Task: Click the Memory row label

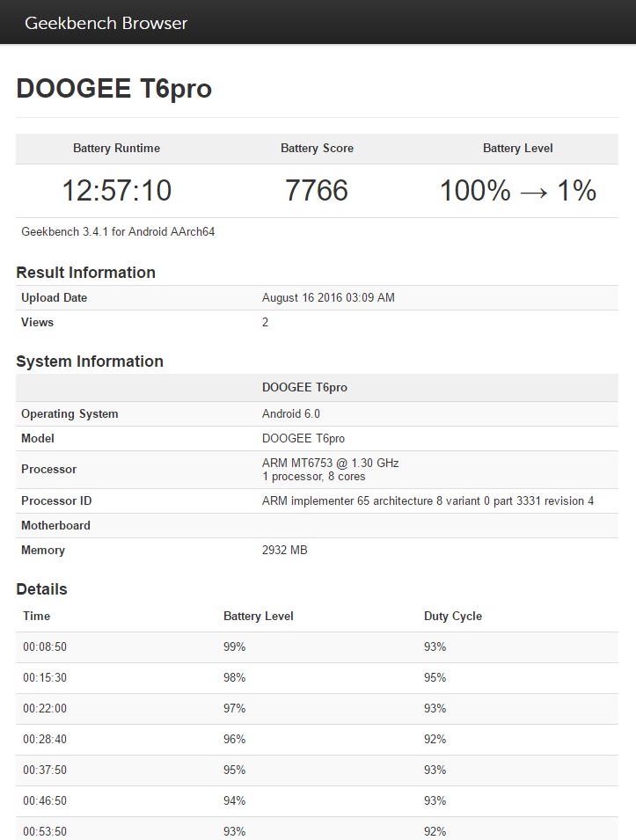Action: (x=43, y=551)
